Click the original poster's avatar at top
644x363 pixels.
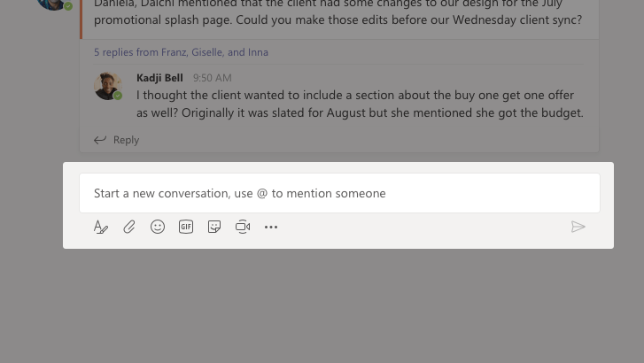pyautogui.click(x=51, y=3)
